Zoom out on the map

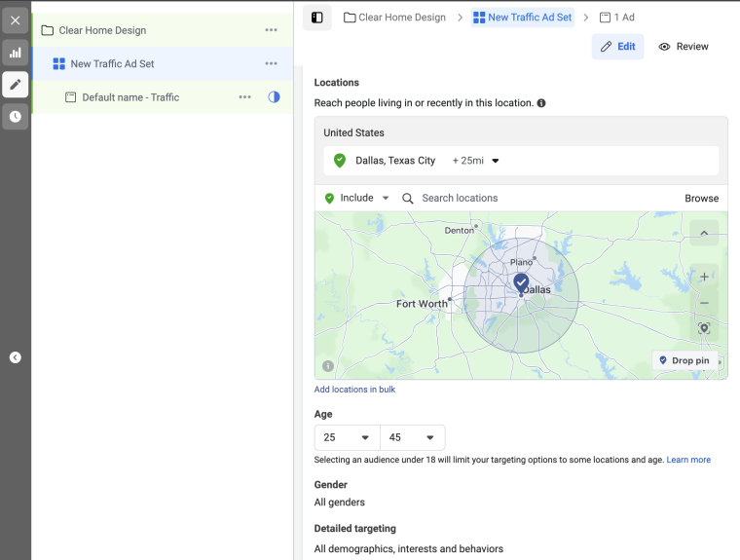click(704, 303)
